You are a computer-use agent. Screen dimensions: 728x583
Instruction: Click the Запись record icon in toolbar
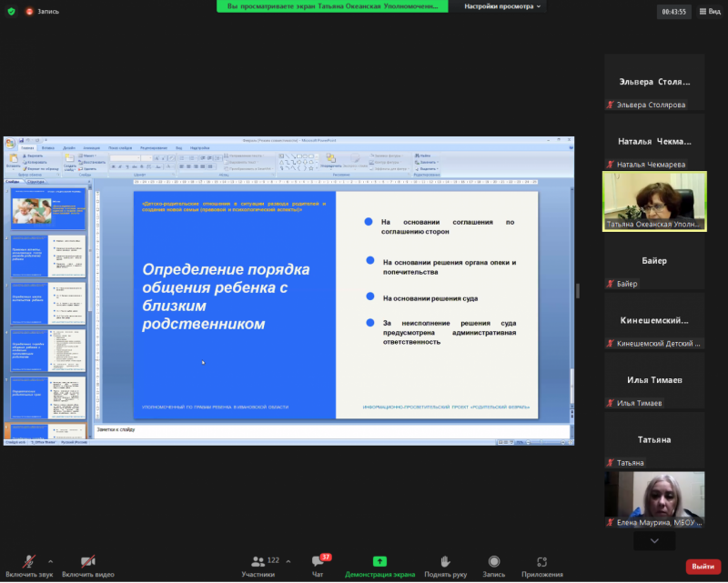493,566
